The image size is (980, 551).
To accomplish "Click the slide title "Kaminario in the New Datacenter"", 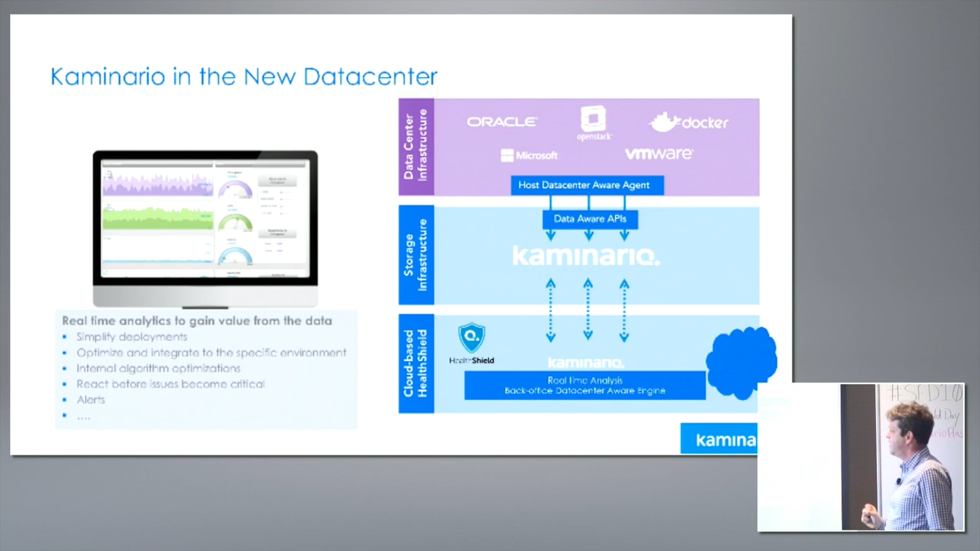I will pos(244,76).
